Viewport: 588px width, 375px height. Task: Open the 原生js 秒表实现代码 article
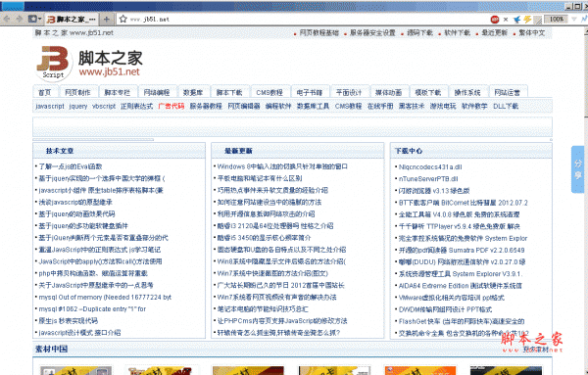69,321
